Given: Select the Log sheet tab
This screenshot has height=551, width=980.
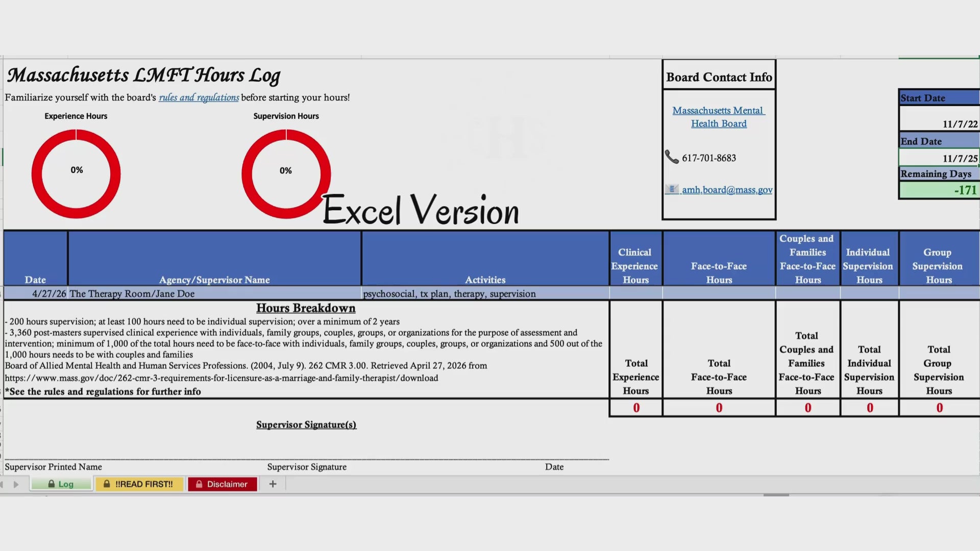Looking at the screenshot, I should [61, 484].
